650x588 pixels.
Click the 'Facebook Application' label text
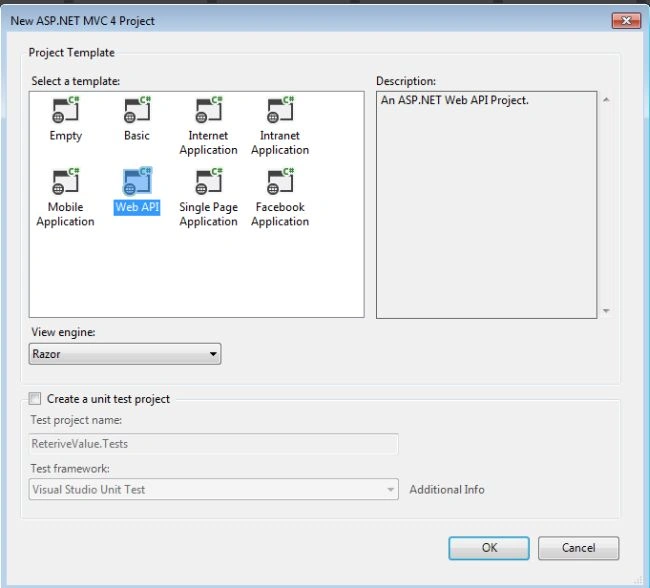pos(280,214)
